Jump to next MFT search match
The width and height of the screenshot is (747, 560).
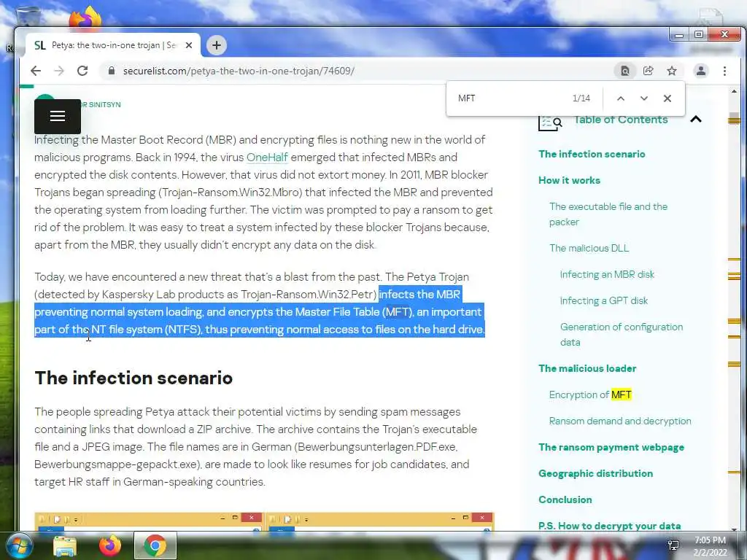tap(644, 98)
